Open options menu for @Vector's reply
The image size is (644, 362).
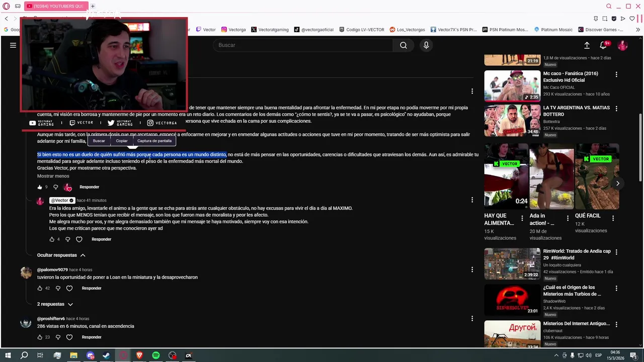(x=472, y=200)
